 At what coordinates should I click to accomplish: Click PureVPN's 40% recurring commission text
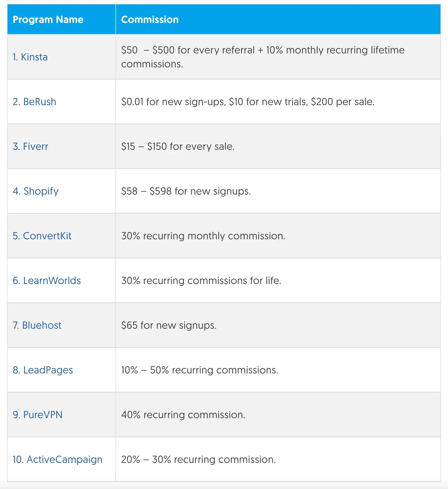[183, 415]
